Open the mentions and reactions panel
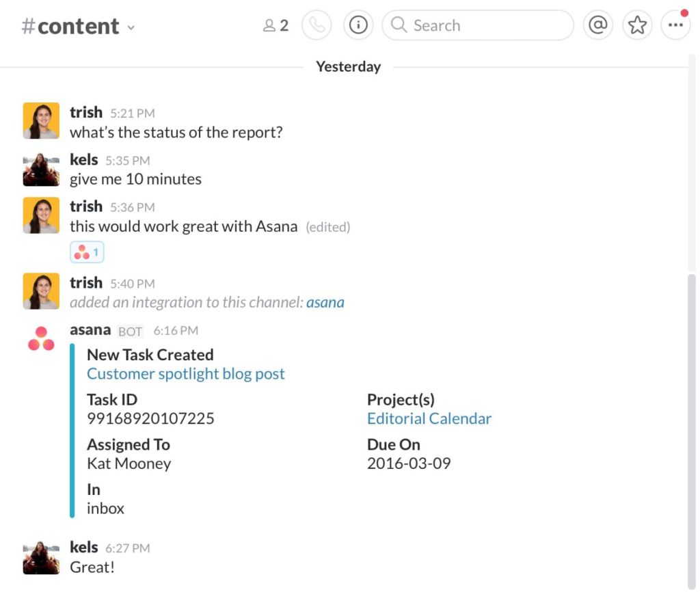700x592 pixels. (x=597, y=25)
